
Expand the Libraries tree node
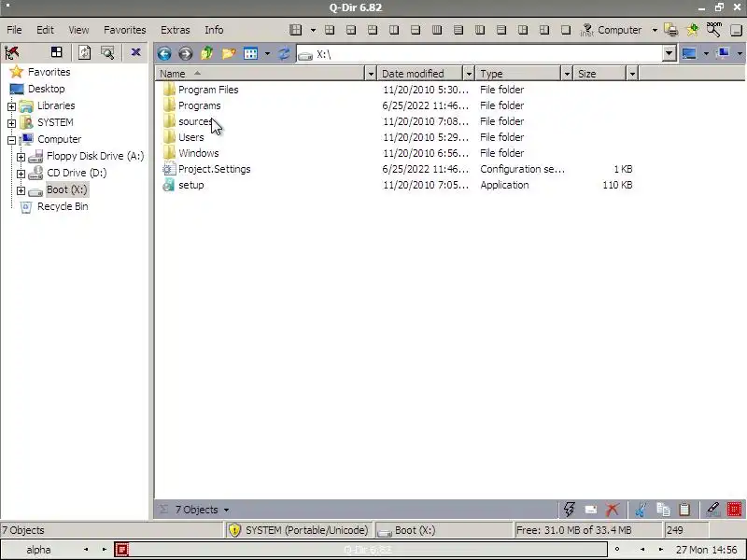click(11, 106)
